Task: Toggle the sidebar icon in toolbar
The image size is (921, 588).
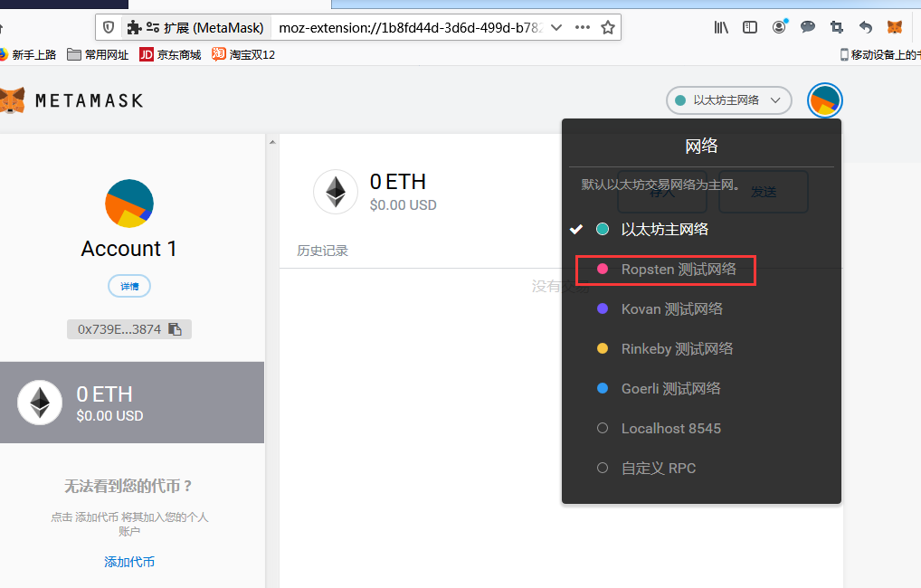Action: coord(750,27)
